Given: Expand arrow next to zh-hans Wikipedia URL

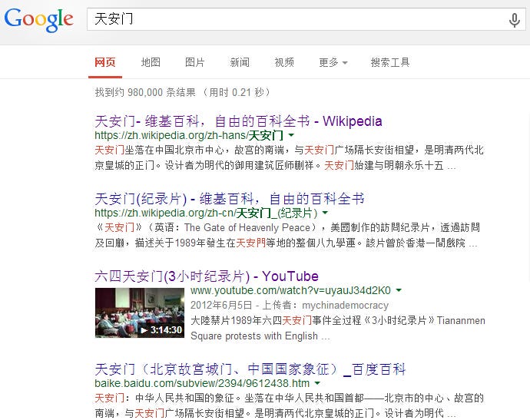Looking at the screenshot, I should (x=291, y=135).
